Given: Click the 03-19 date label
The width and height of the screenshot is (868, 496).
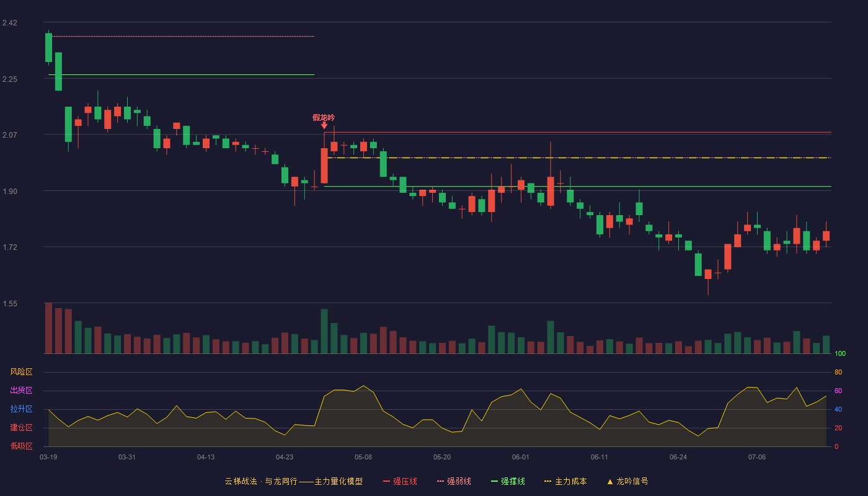Looking at the screenshot, I should pos(48,457).
